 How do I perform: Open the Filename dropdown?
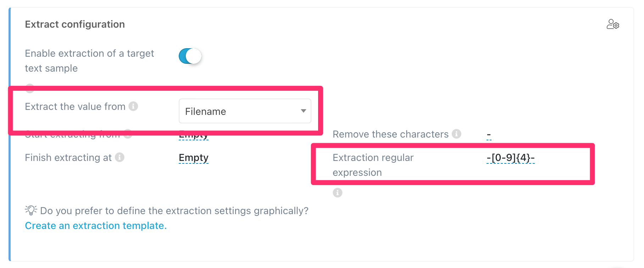click(245, 111)
